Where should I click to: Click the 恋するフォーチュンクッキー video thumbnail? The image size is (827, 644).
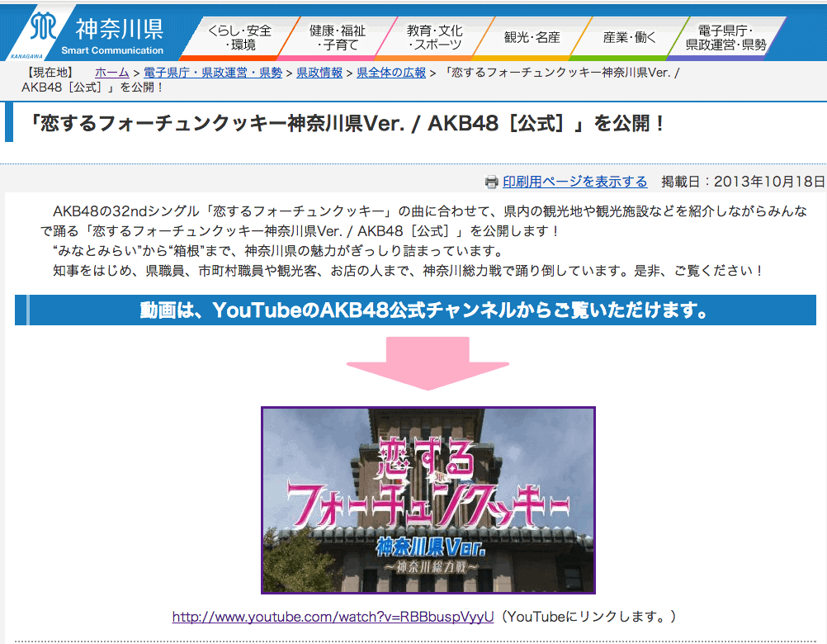pos(428,500)
